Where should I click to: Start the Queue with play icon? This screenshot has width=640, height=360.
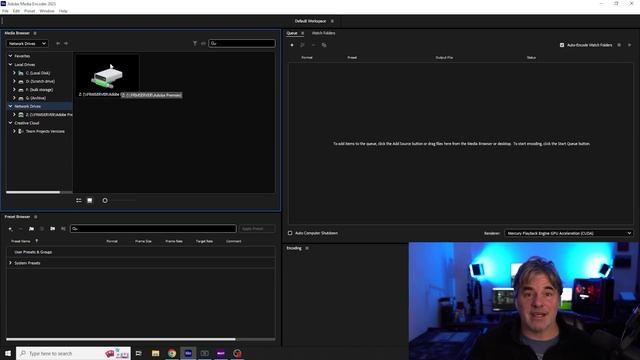pyautogui.click(x=629, y=45)
